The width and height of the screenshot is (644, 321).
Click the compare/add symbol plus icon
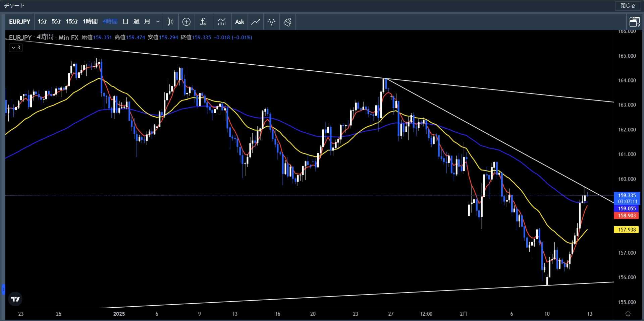[x=186, y=22]
